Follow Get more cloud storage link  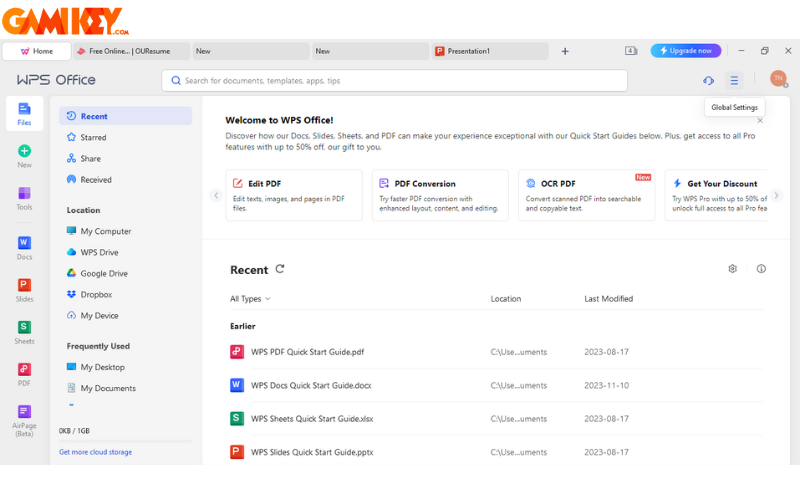(95, 452)
